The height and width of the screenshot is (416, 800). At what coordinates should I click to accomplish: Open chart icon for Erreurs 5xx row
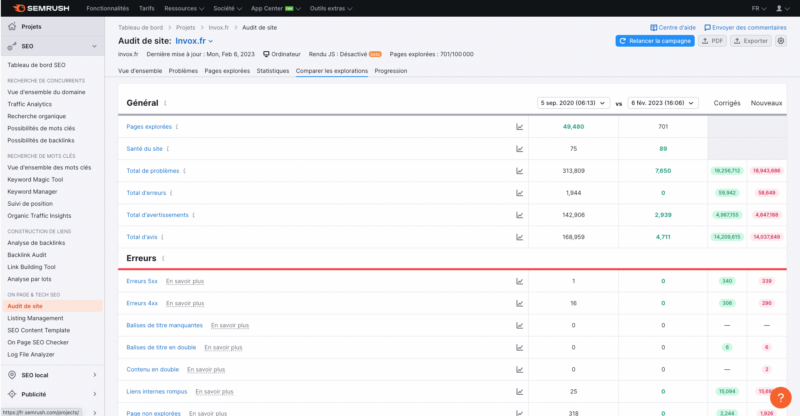click(519, 281)
